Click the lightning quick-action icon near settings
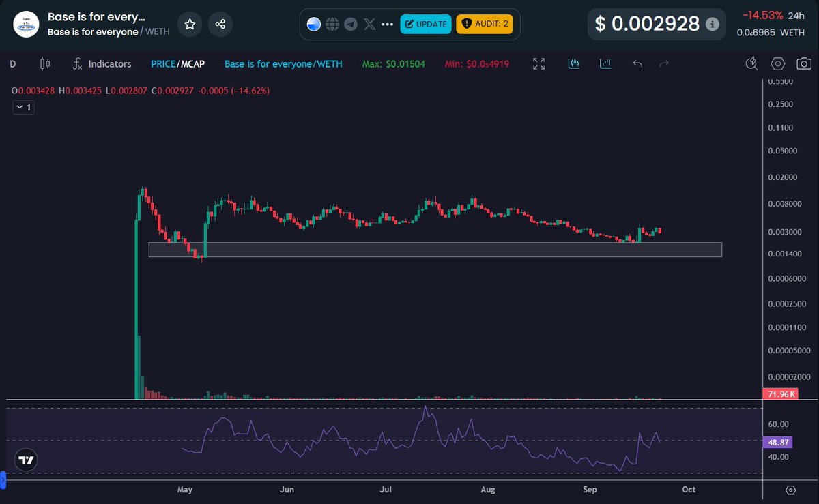Image resolution: width=819 pixels, height=504 pixels. click(x=751, y=63)
